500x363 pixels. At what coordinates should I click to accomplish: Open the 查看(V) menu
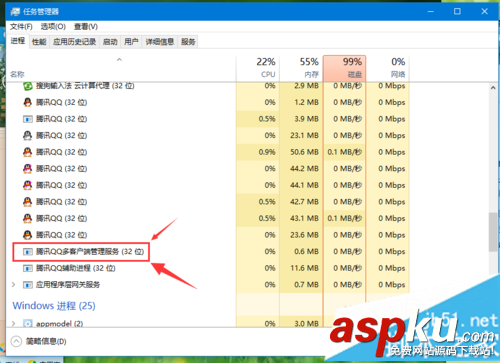(x=86, y=26)
